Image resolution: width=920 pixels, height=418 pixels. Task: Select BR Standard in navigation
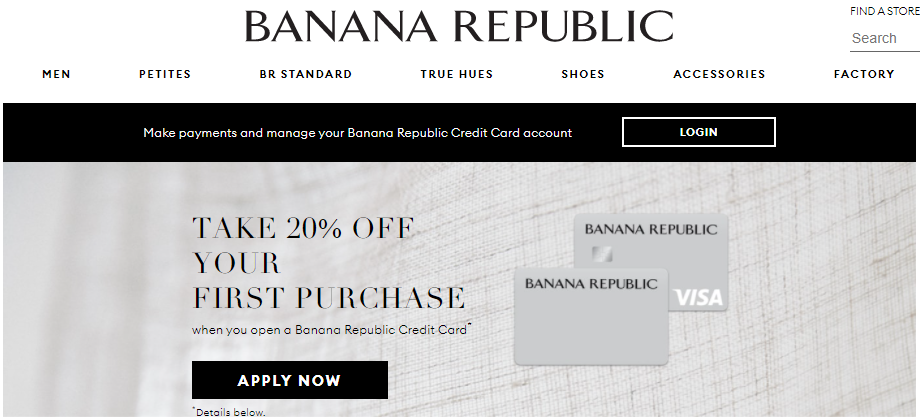point(305,74)
